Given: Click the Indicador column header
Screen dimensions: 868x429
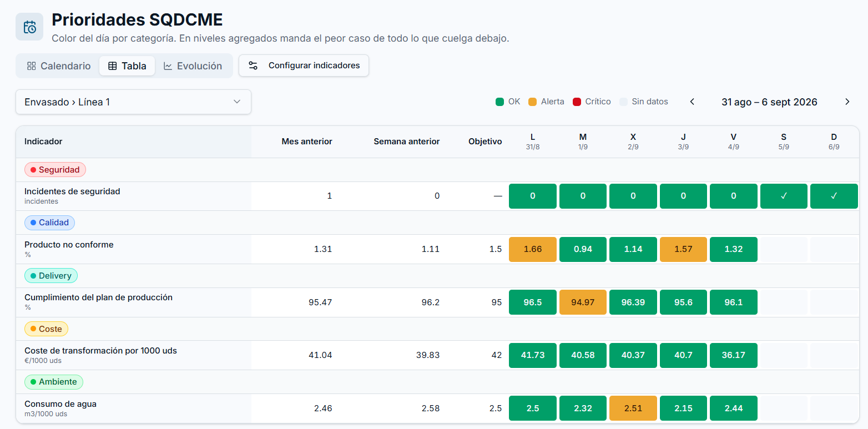Looking at the screenshot, I should pyautogui.click(x=43, y=142).
